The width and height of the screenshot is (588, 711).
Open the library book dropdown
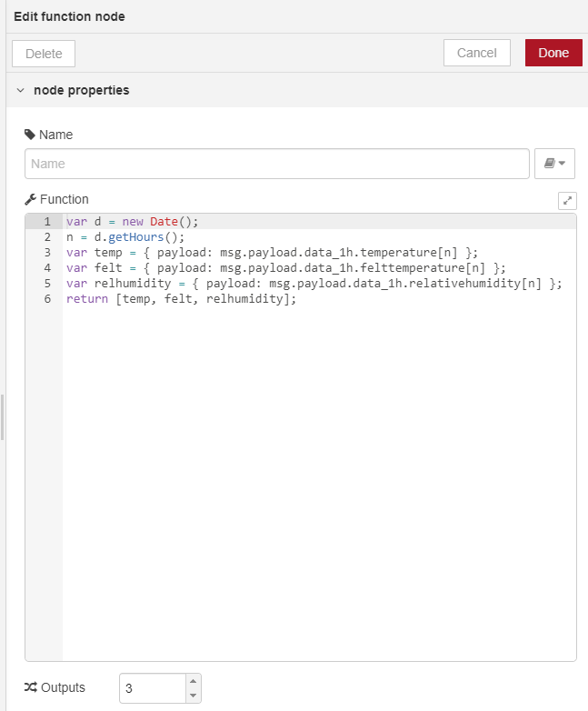point(554,164)
